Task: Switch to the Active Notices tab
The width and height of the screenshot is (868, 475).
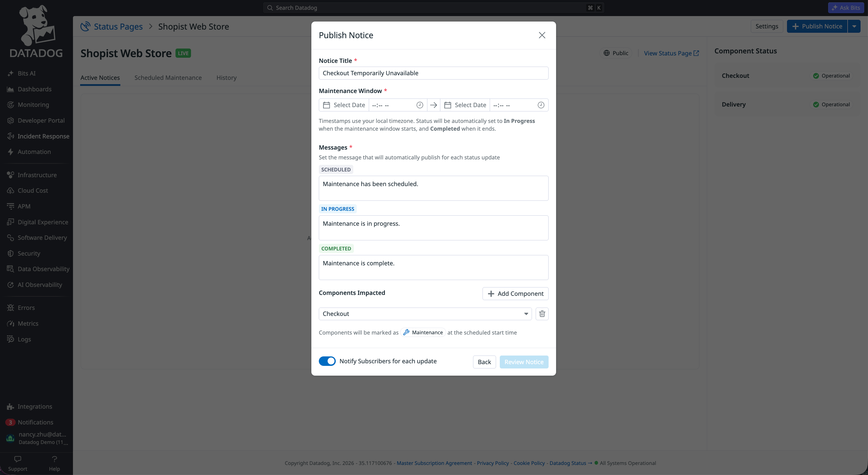Action: (x=100, y=78)
